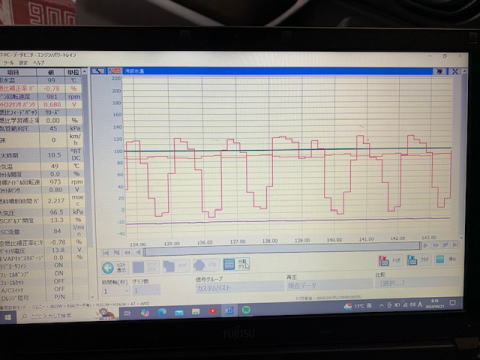The height and width of the screenshot is (360, 480).
Task: Click the tool icon at graph title left
Action: 98,71
